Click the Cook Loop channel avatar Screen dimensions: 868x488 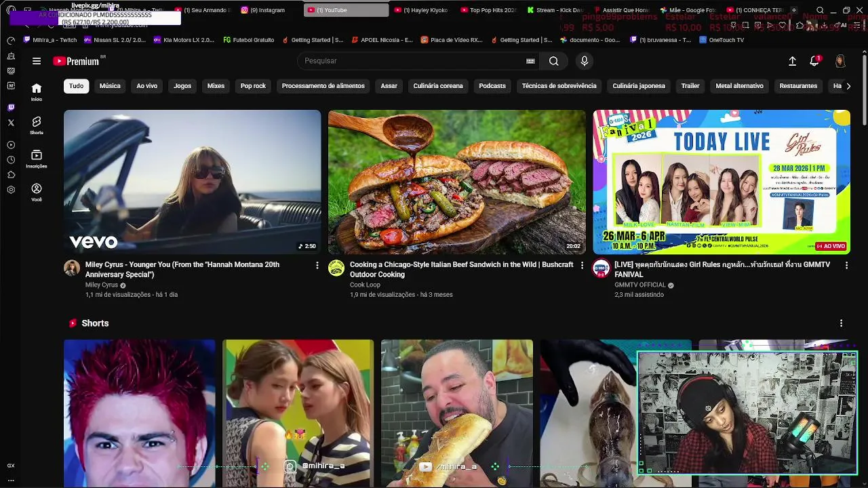point(336,268)
